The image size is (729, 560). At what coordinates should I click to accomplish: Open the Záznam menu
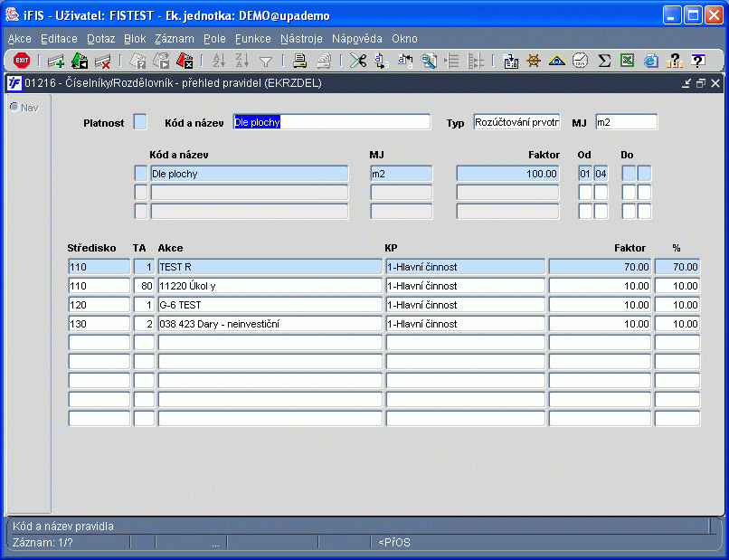[174, 39]
